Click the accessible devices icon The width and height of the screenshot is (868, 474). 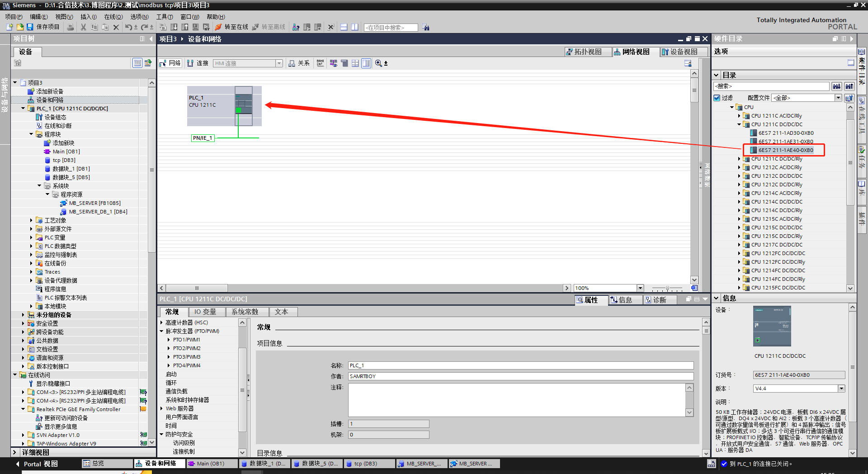point(296,27)
